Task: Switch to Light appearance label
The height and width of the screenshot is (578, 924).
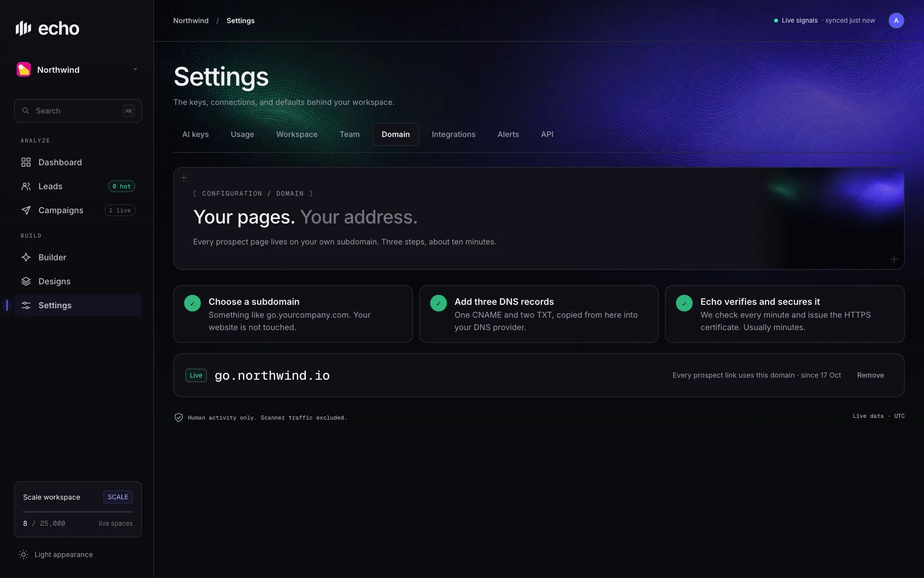Action: pyautogui.click(x=64, y=554)
